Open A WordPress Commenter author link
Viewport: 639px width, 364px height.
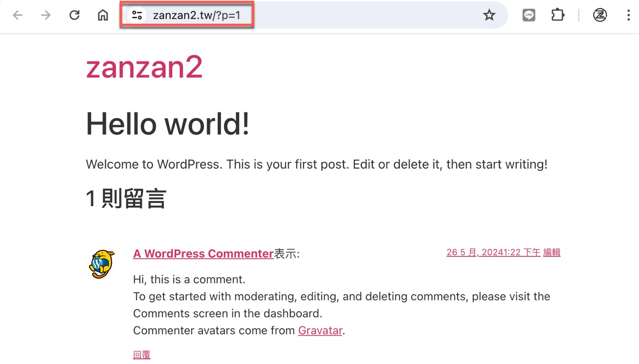(x=203, y=254)
